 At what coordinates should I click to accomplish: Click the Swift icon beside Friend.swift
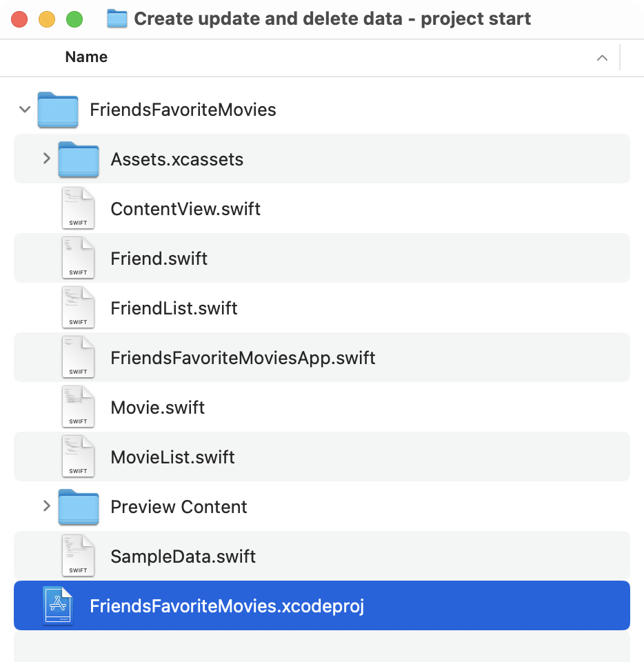78,258
